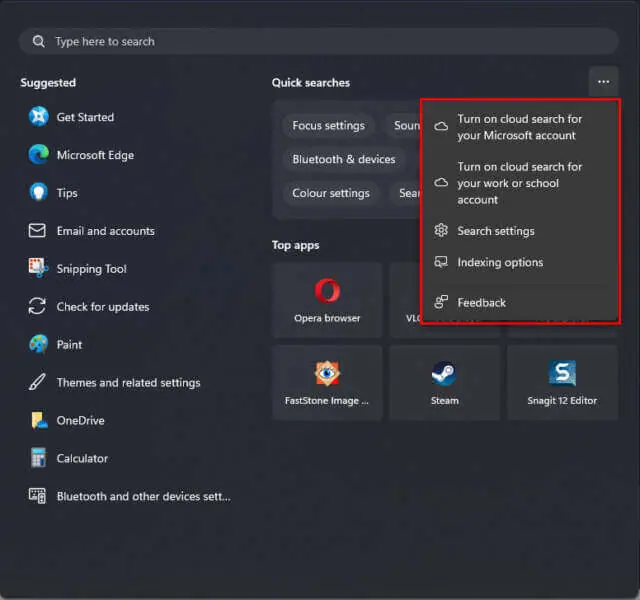Click cloud icon for work or school account

point(441,182)
